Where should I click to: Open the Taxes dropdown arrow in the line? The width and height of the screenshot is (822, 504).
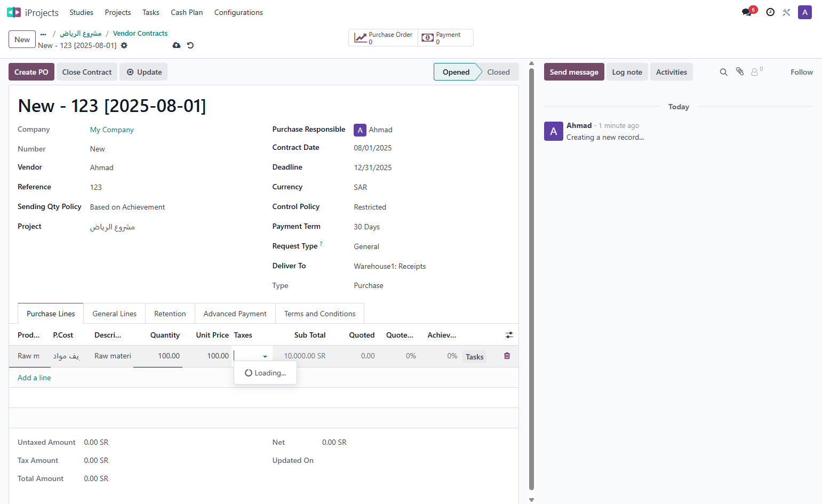coord(265,356)
